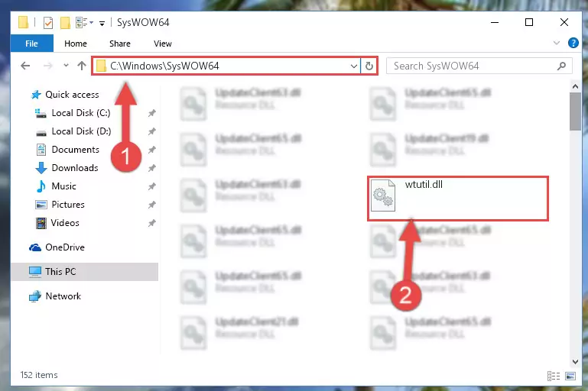The height and width of the screenshot is (391, 588).
Task: Close the SysWOW64 window
Action: 564,22
